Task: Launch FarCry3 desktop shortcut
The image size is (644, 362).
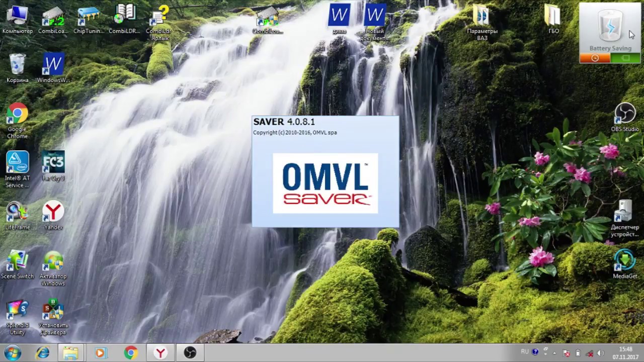Action: pyautogui.click(x=53, y=166)
